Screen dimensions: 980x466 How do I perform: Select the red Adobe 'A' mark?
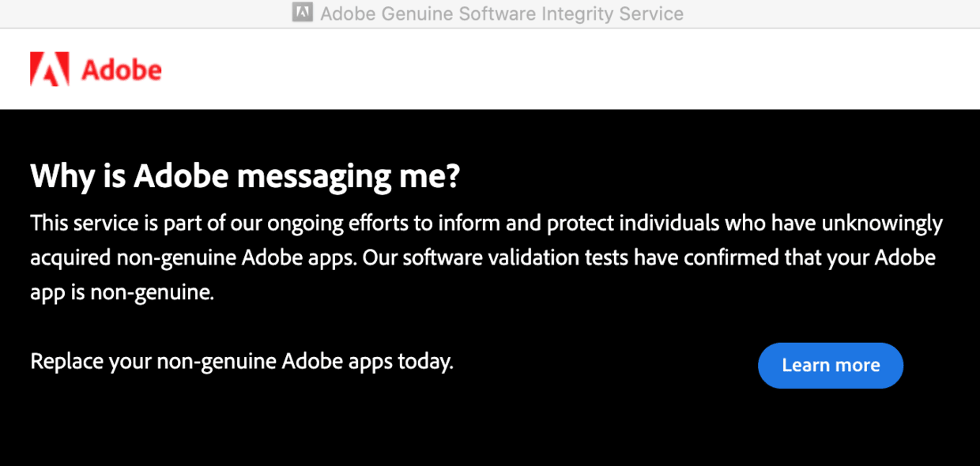click(x=49, y=69)
